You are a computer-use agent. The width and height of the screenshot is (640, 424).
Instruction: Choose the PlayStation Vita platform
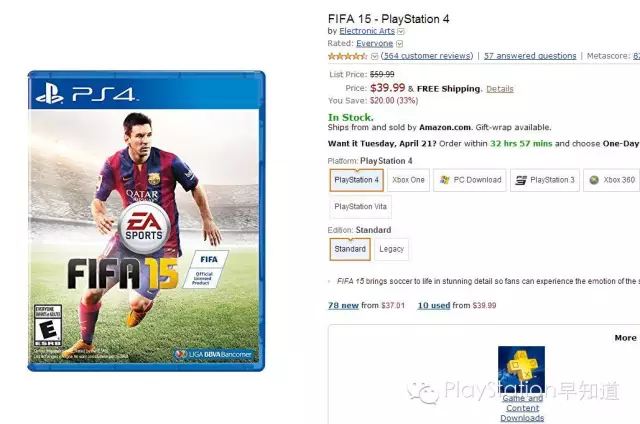click(x=360, y=207)
